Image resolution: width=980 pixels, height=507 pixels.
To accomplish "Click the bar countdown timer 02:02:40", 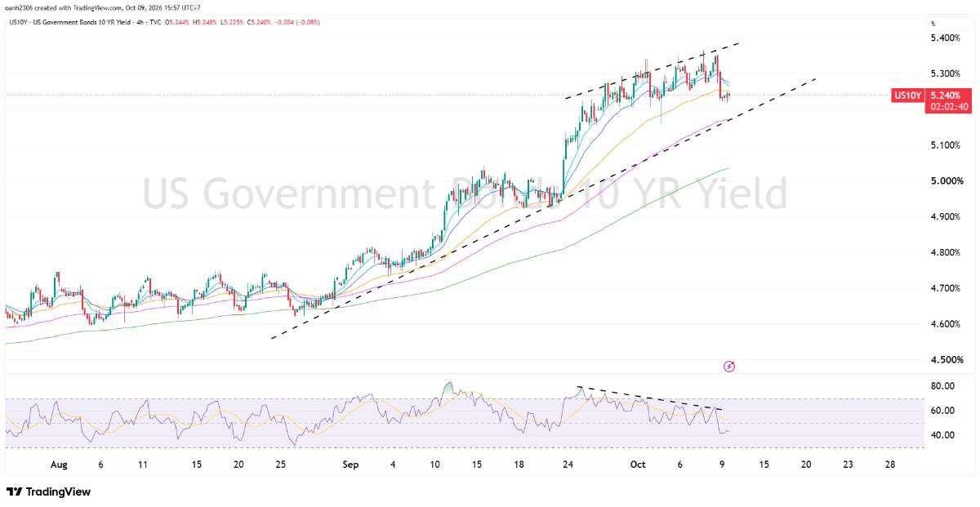I will click(950, 106).
